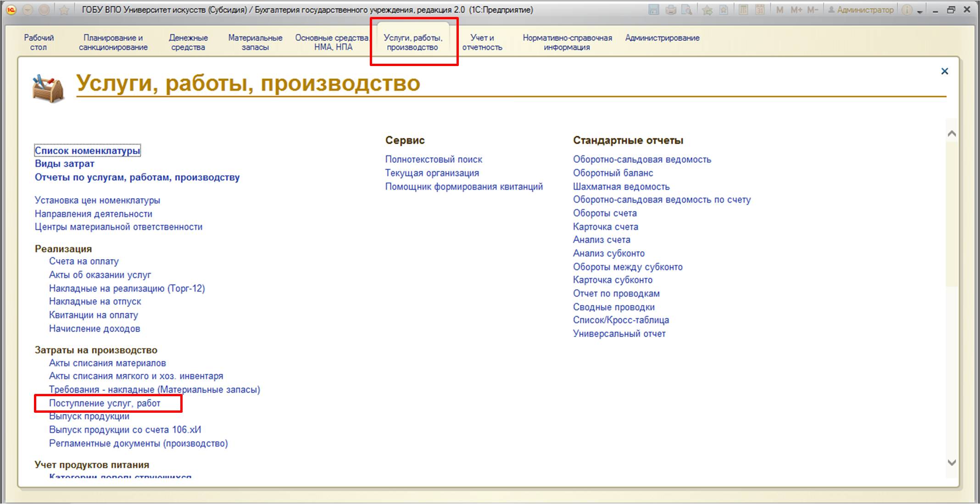Open Оборотно-сальдовая ведомость report link
The height and width of the screenshot is (504, 980).
click(x=641, y=159)
